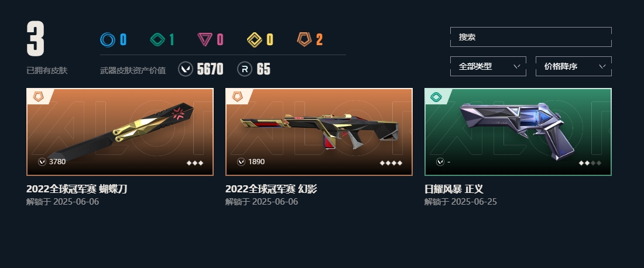The height and width of the screenshot is (268, 644).
Task: Click the VP icon next to 1890
Action: 241,162
